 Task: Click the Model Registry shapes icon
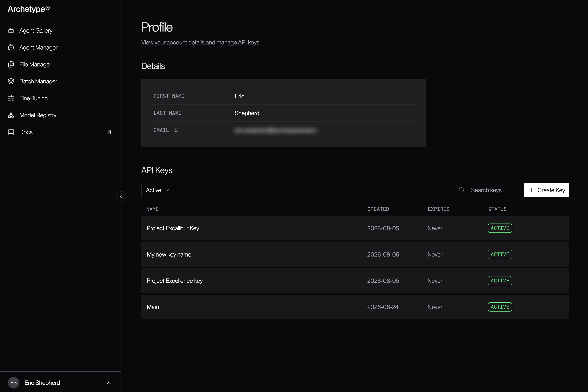point(11,115)
